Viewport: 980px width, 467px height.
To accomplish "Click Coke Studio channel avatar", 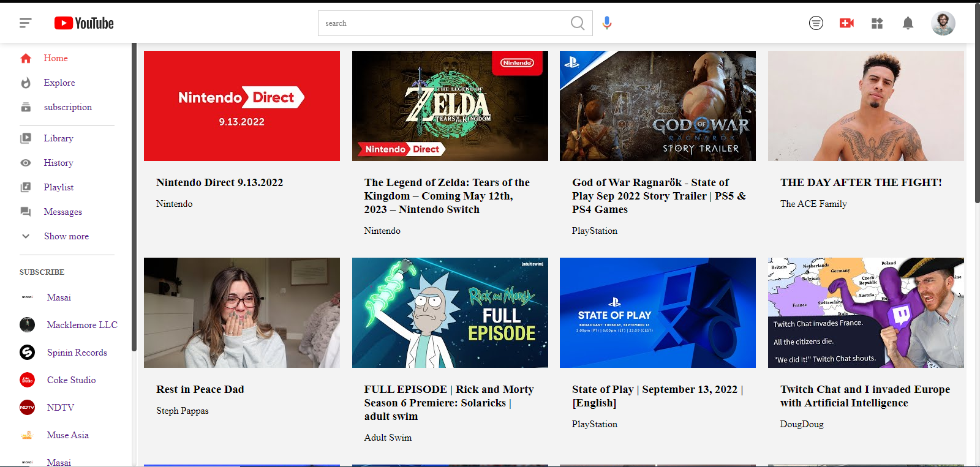I will click(27, 379).
